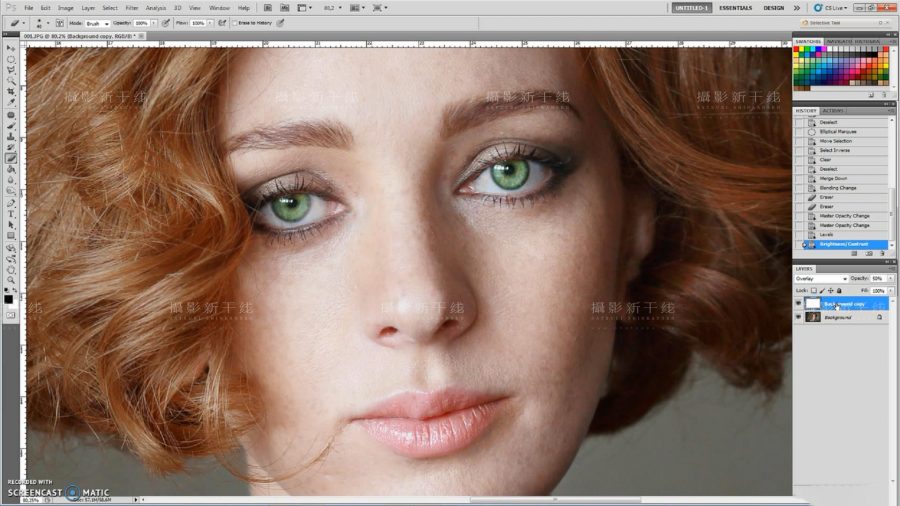Select the Dodge tool
Viewport: 900px width, 506px height.
tap(11, 191)
